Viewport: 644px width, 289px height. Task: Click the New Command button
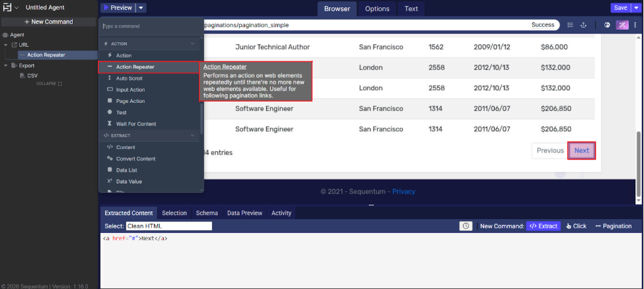48,22
